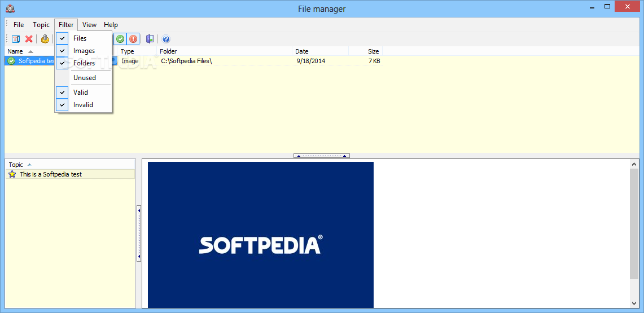The image size is (644, 313).
Task: Click the 'Image' type cell
Action: pos(130,61)
